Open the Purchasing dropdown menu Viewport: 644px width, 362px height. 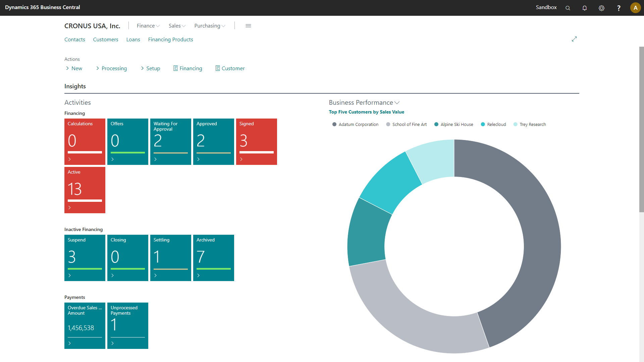[x=209, y=26]
